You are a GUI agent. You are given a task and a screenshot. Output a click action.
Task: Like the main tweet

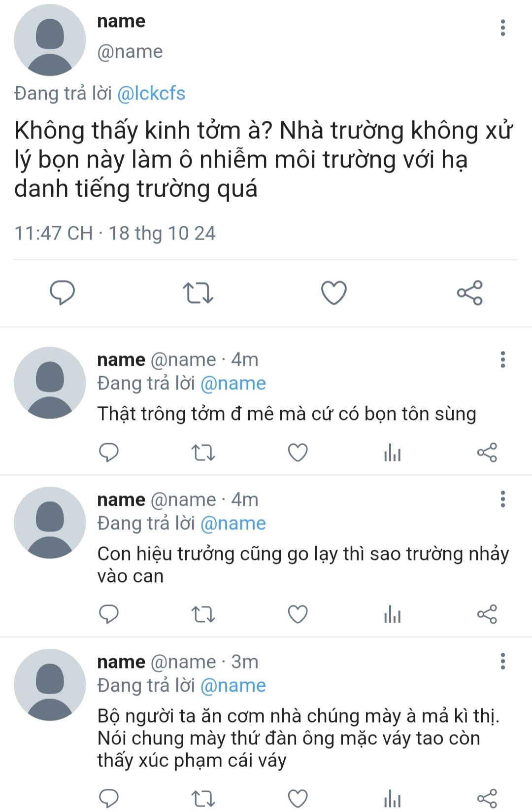pos(334,292)
